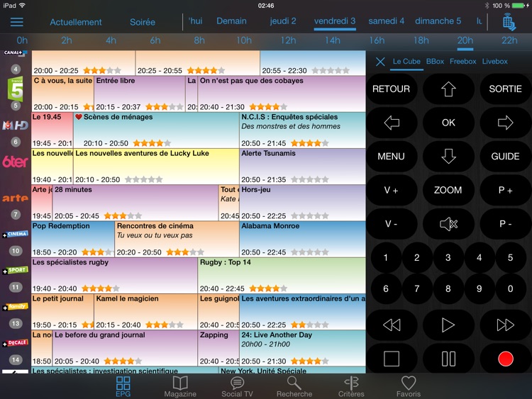Select the Arte channel logo
The height and width of the screenshot is (399, 532).
pyautogui.click(x=16, y=198)
